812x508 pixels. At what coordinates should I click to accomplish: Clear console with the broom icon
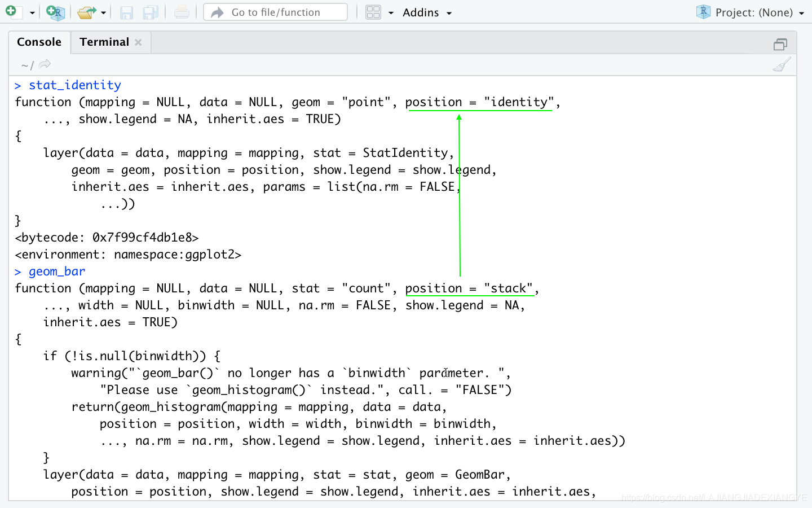click(782, 64)
